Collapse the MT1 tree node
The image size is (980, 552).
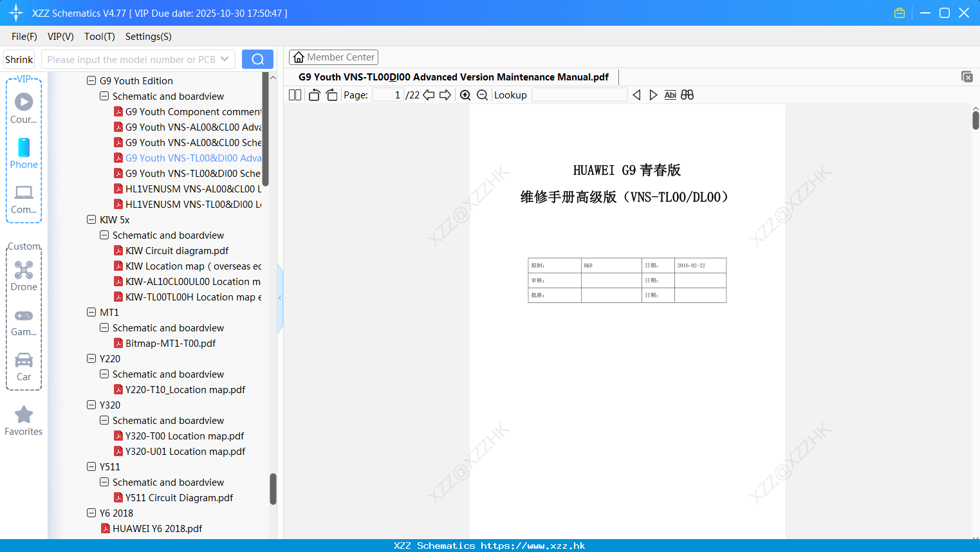click(x=91, y=312)
